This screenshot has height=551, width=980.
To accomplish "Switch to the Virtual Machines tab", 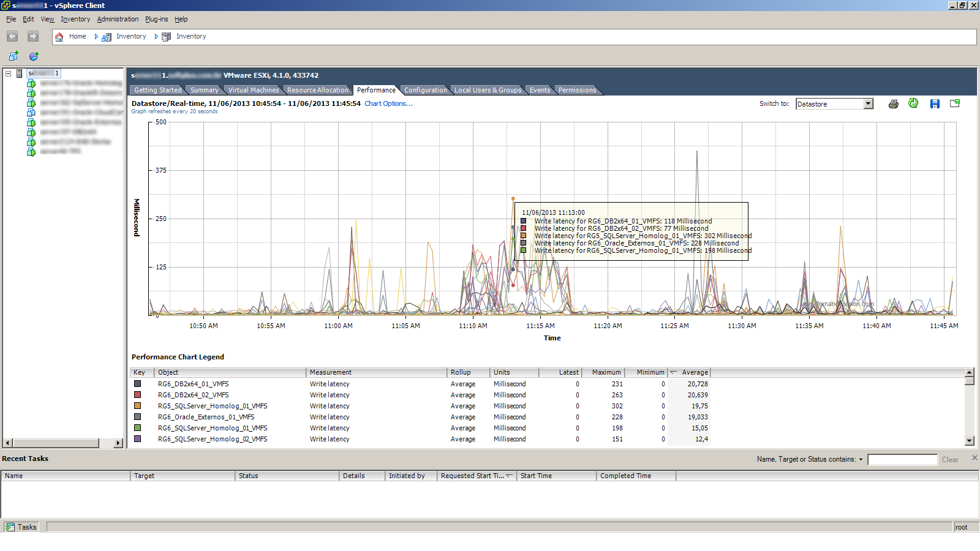I will (254, 90).
